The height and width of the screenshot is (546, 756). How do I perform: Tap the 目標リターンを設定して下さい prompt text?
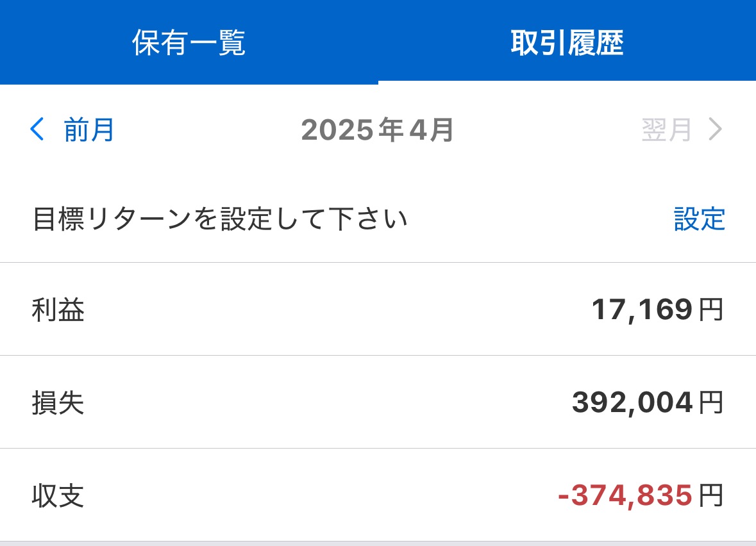220,219
